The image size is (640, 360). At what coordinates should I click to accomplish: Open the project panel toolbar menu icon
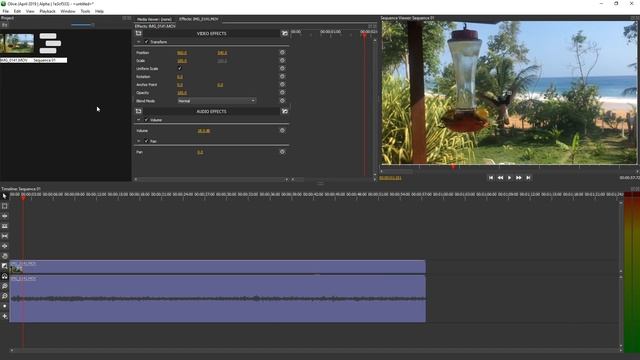4,25
